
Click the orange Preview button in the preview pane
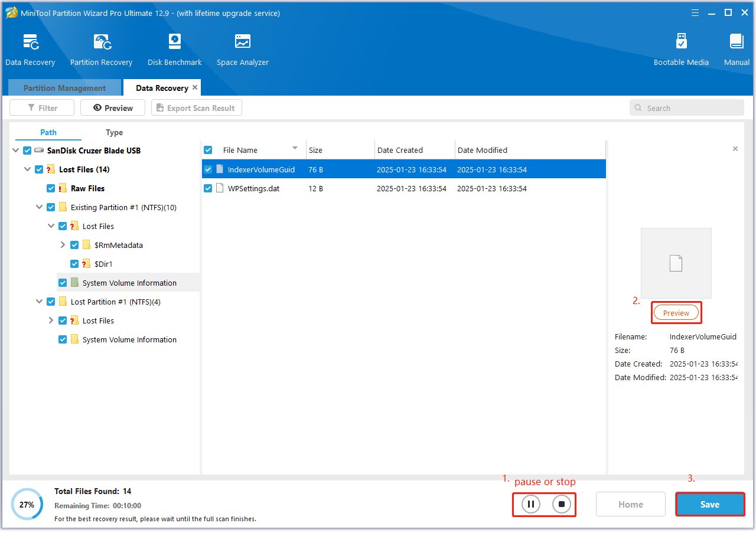tap(676, 313)
